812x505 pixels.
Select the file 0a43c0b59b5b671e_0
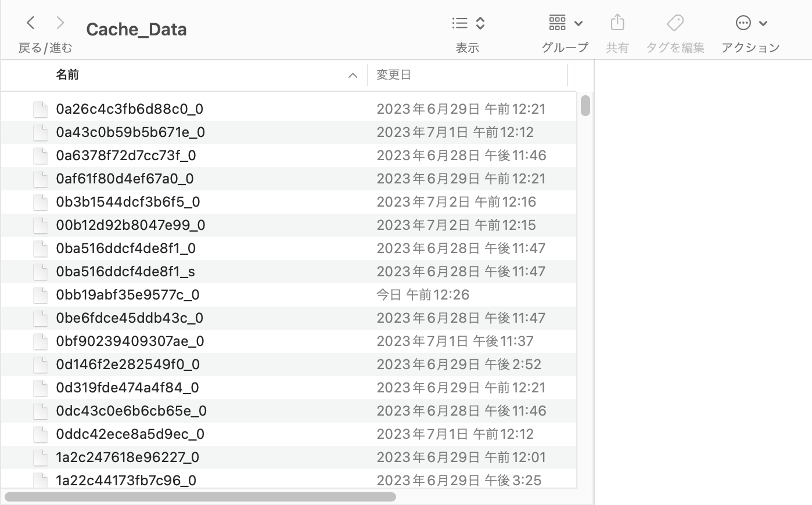pyautogui.click(x=130, y=132)
